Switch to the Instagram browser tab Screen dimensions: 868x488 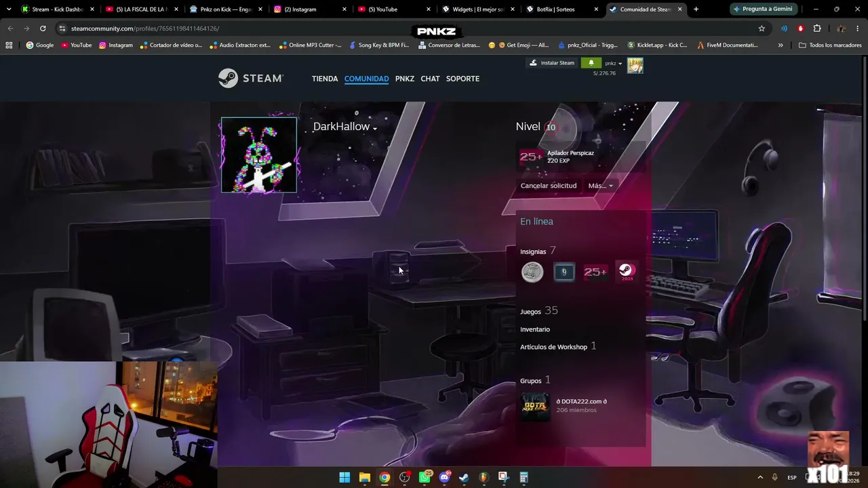click(x=311, y=9)
